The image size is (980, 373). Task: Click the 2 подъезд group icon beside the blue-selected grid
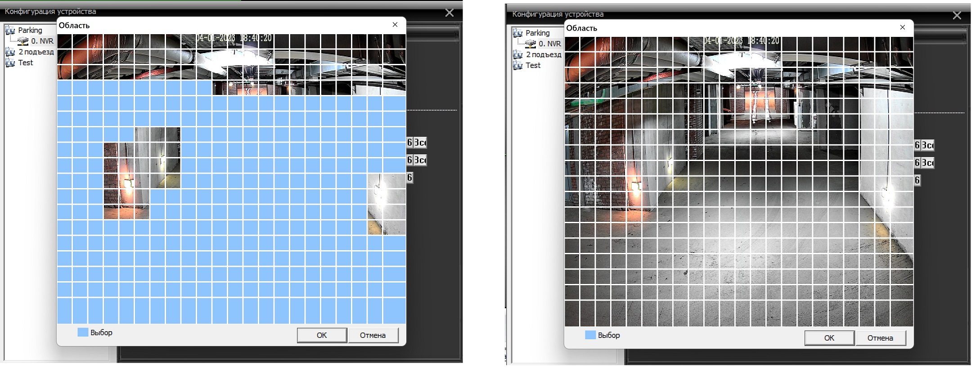[x=10, y=52]
